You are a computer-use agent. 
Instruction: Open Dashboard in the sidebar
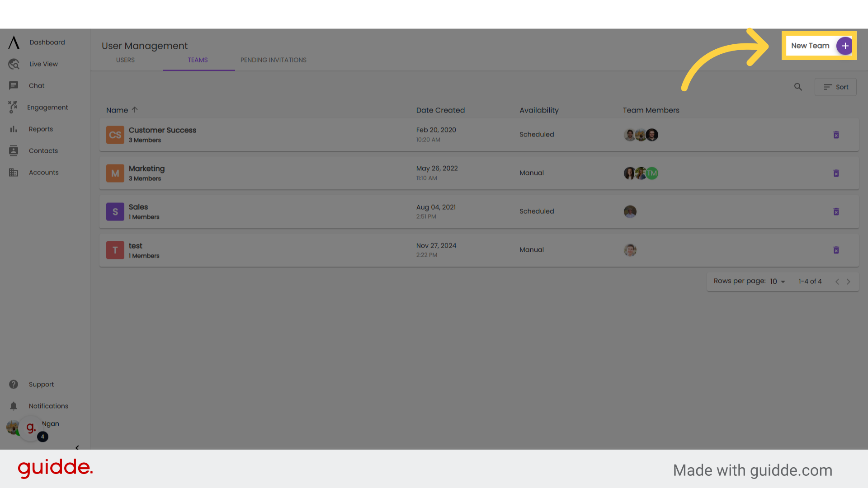47,42
